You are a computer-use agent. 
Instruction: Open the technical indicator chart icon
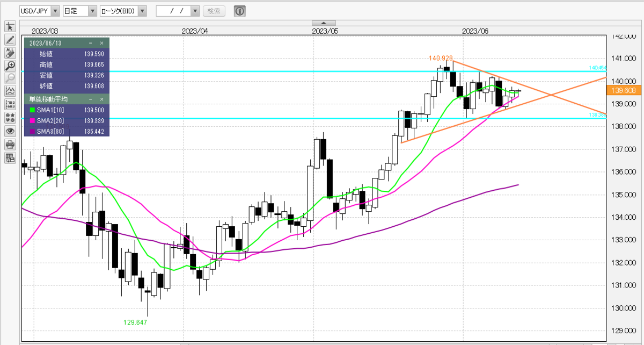coord(10,91)
